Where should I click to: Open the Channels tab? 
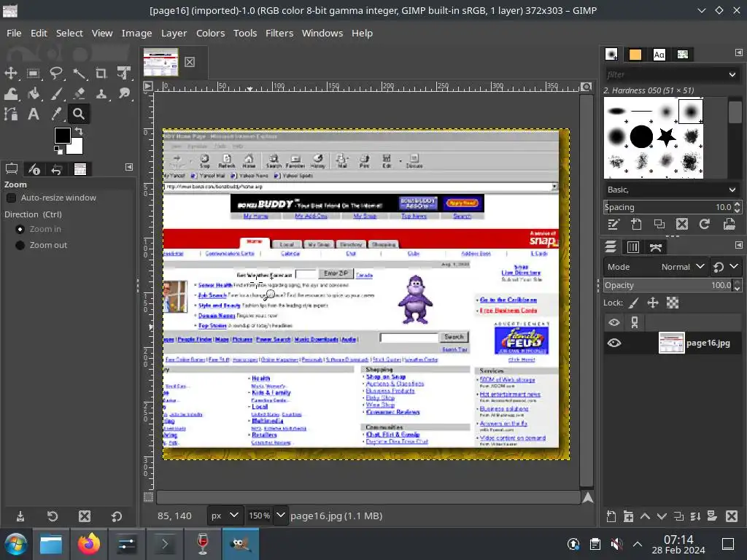click(633, 246)
